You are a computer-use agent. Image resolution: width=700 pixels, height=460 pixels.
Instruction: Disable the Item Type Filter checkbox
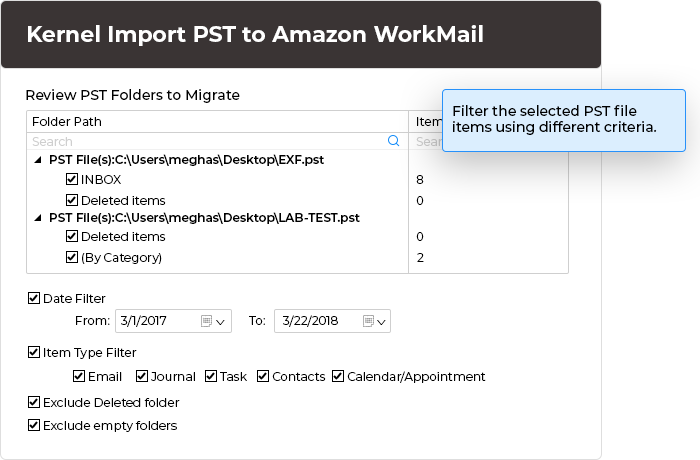35,352
